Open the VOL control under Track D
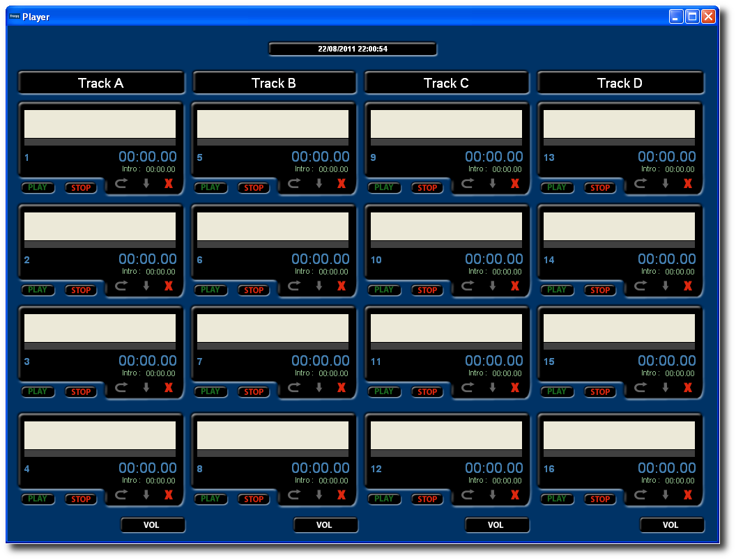This screenshot has width=736, height=560. [672, 525]
